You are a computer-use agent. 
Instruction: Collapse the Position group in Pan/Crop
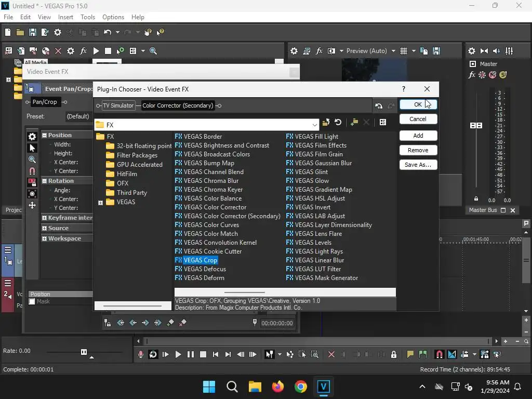click(x=44, y=135)
